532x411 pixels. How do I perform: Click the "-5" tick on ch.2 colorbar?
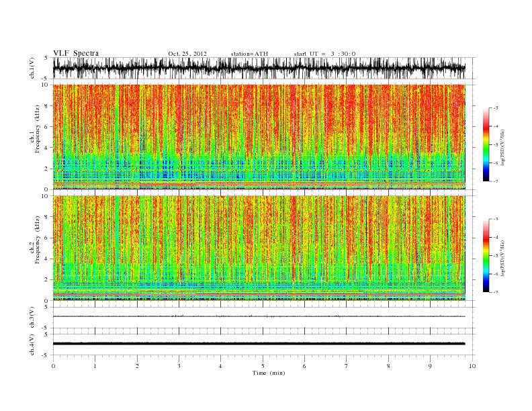coord(495,256)
